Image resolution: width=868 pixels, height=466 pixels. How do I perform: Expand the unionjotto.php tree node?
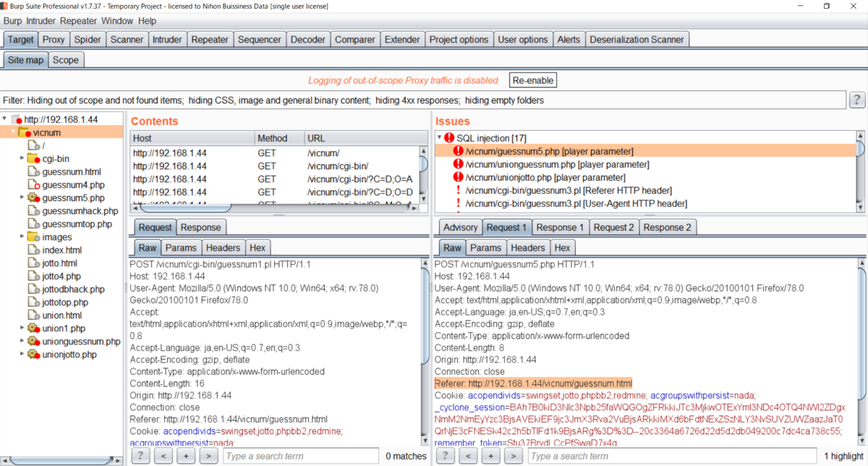pos(22,355)
